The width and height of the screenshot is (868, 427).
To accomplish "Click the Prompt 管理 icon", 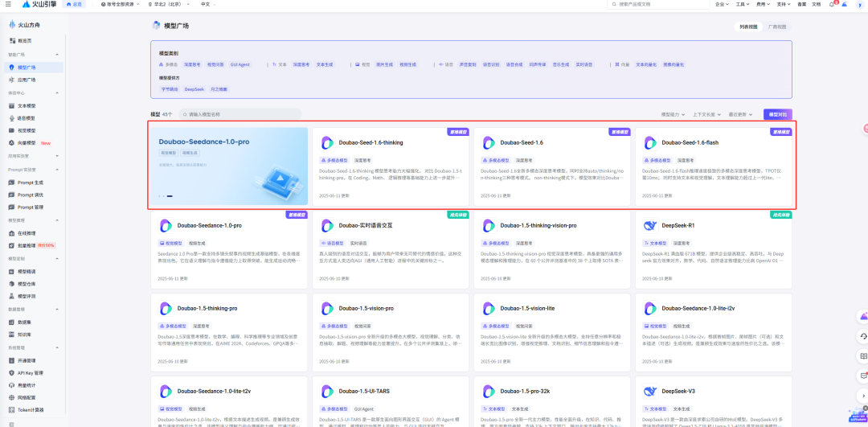I will pos(12,207).
